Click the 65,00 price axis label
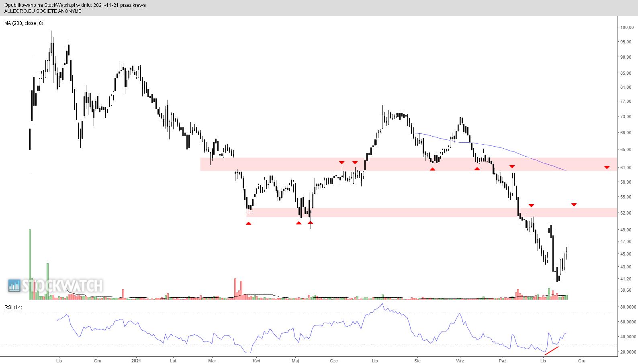This screenshot has height=364, width=638. coord(627,150)
